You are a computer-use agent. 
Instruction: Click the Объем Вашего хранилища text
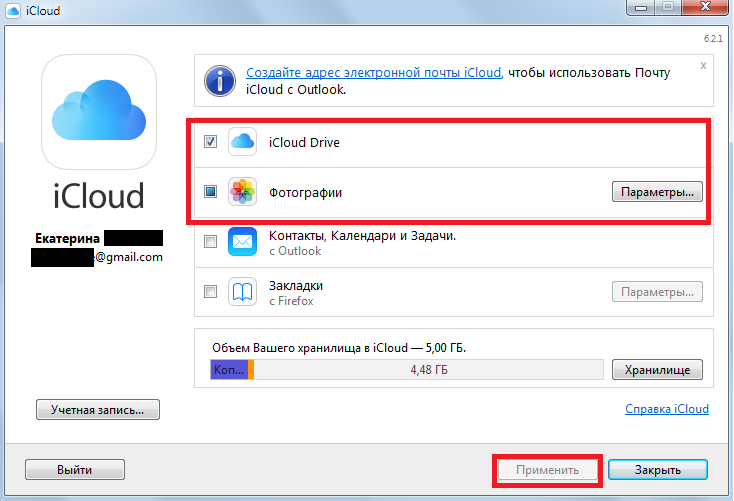click(x=339, y=348)
